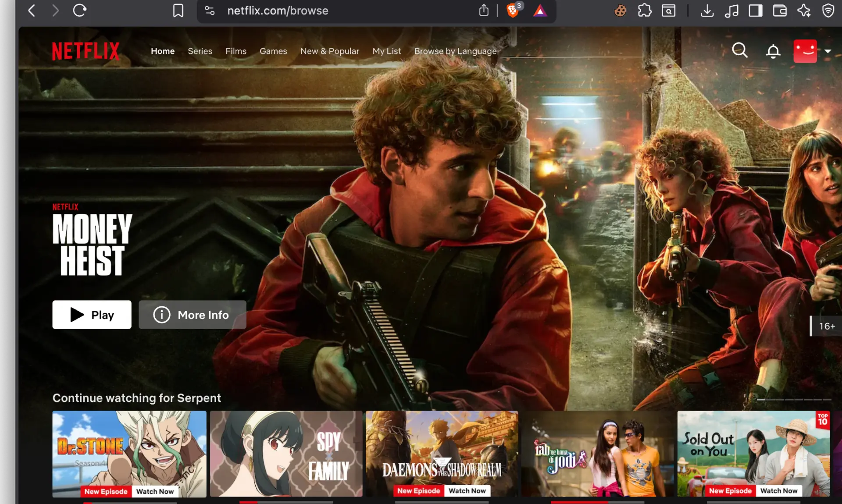Expand the profile account dropdown arrow
The height and width of the screenshot is (504, 842).
tap(828, 51)
